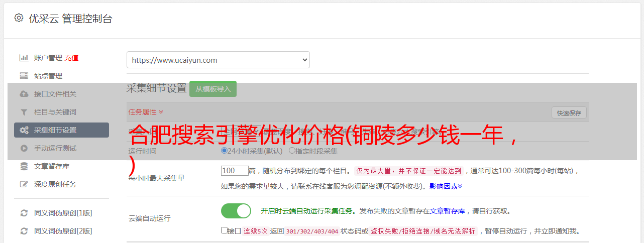Click the 仅为最大量,并不保证一定能达到 note

[x=409, y=171]
